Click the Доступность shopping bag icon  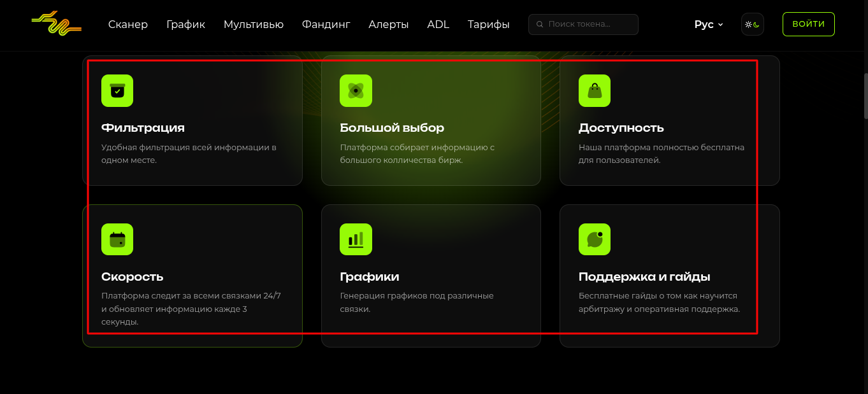[595, 90]
